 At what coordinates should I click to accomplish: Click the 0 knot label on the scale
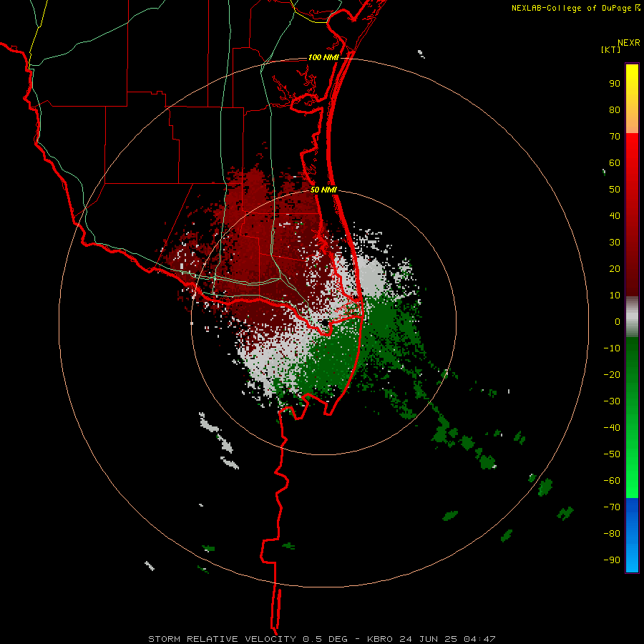click(x=618, y=321)
